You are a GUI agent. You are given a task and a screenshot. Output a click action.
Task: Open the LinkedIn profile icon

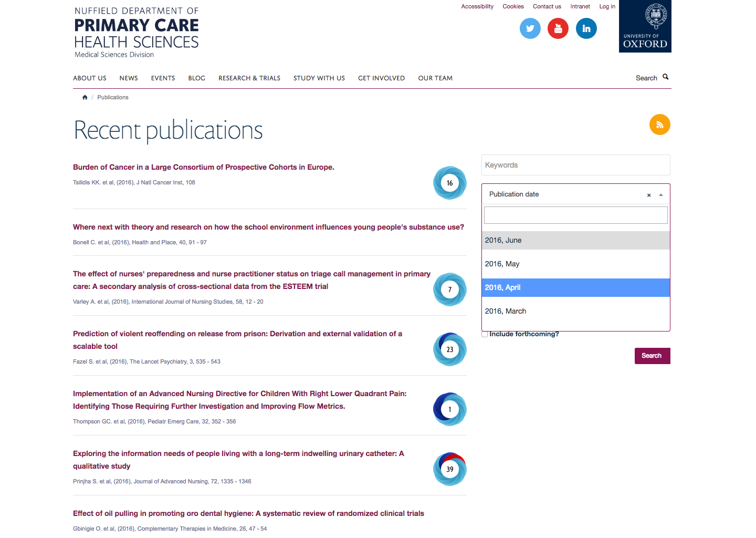click(586, 28)
